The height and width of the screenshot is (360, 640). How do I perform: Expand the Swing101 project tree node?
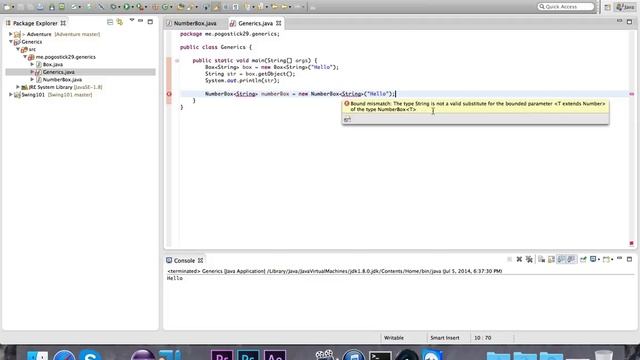click(x=11, y=95)
